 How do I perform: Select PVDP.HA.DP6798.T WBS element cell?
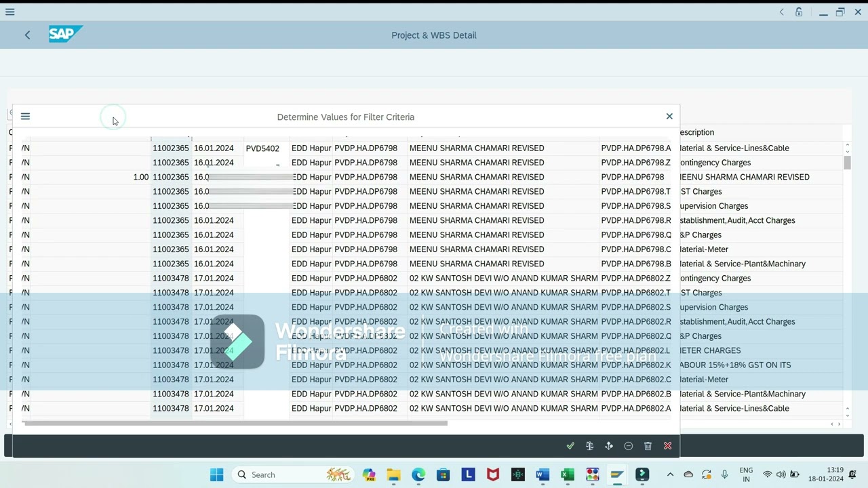[636, 192]
